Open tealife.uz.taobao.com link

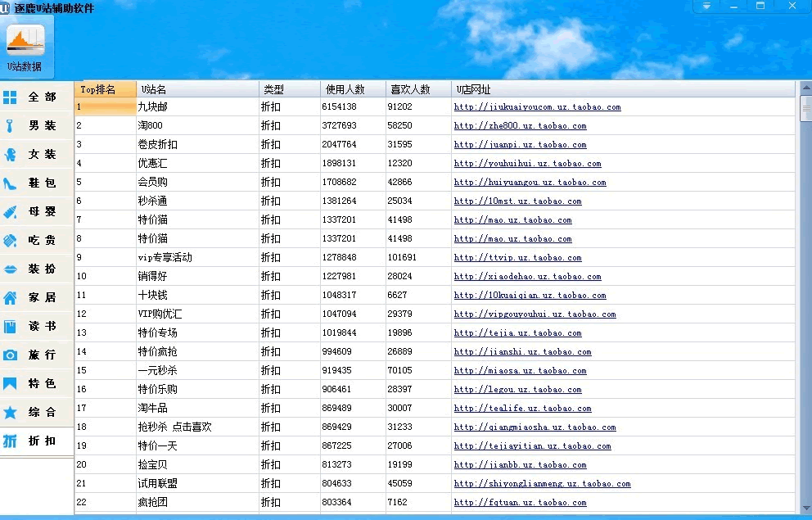(523, 408)
